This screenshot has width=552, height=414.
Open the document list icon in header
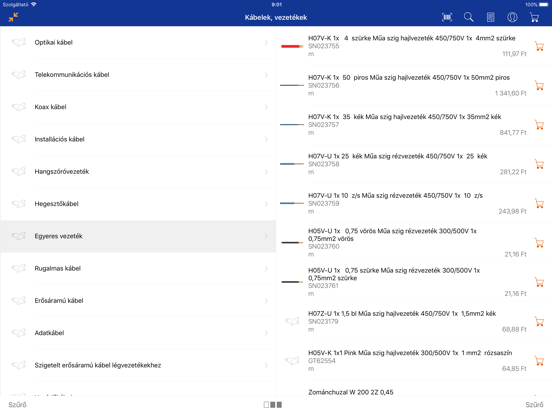tap(490, 17)
